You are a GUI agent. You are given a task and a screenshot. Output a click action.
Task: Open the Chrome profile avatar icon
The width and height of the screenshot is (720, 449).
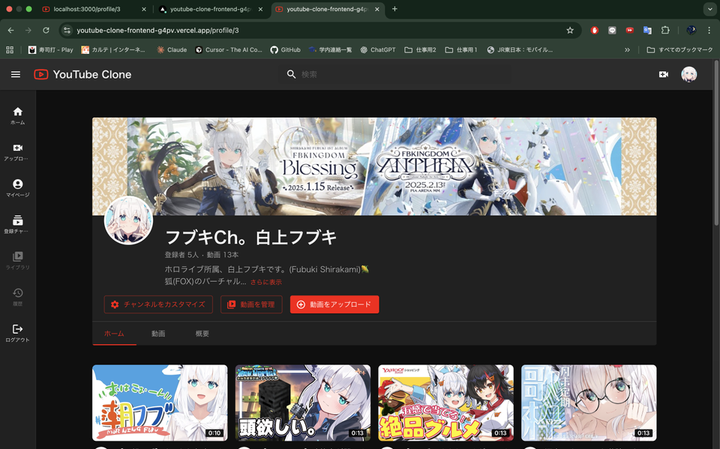[x=691, y=30]
